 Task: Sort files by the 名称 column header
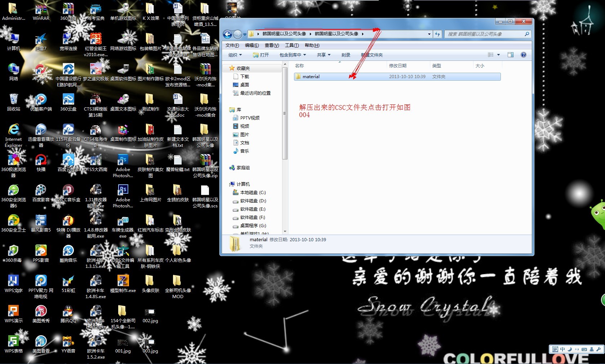point(340,66)
